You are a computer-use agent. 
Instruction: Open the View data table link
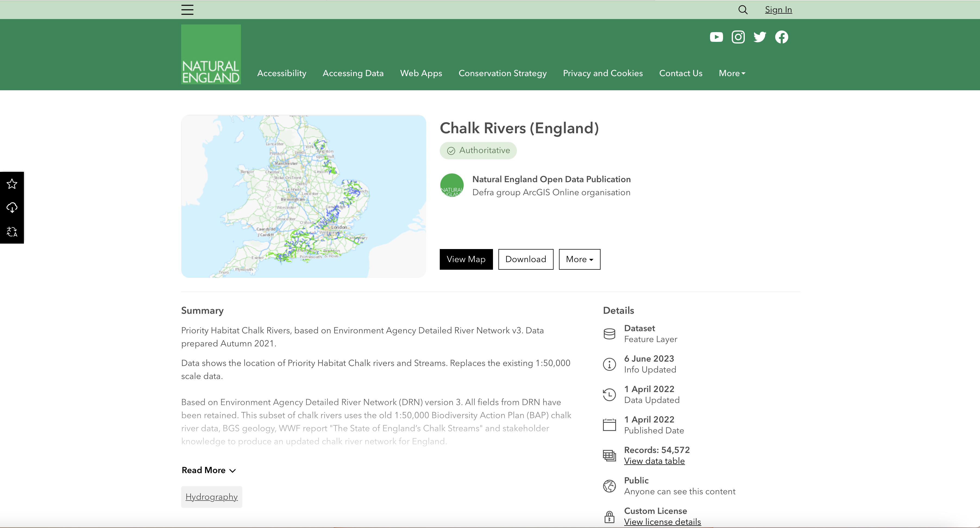coord(654,461)
